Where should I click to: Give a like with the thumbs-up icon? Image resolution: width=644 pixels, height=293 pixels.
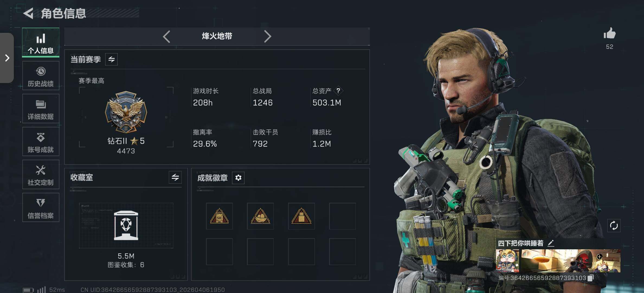coord(610,33)
